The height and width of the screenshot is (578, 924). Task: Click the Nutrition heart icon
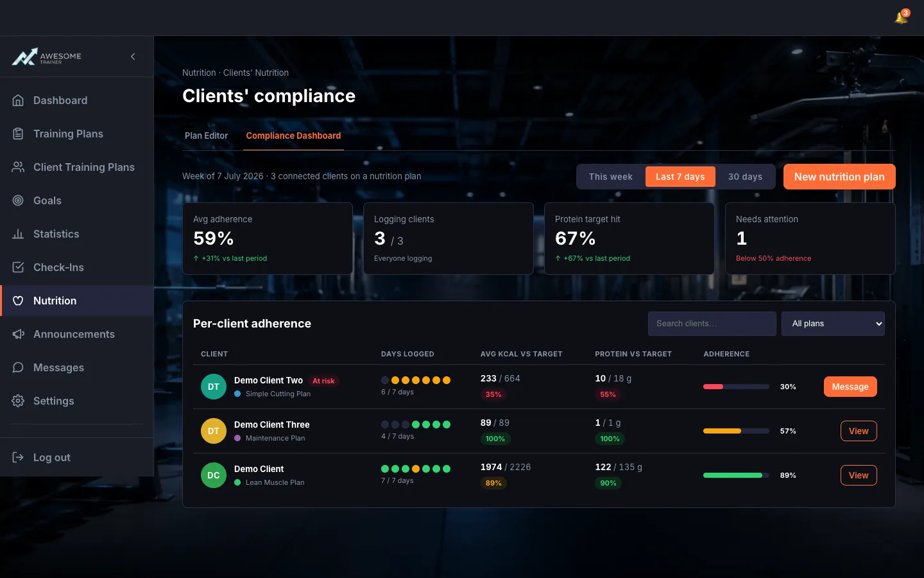18,301
